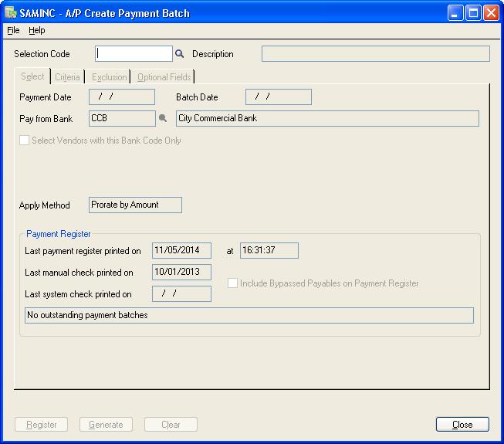This screenshot has height=444, width=504.
Task: Click the Clear button
Action: tap(171, 425)
